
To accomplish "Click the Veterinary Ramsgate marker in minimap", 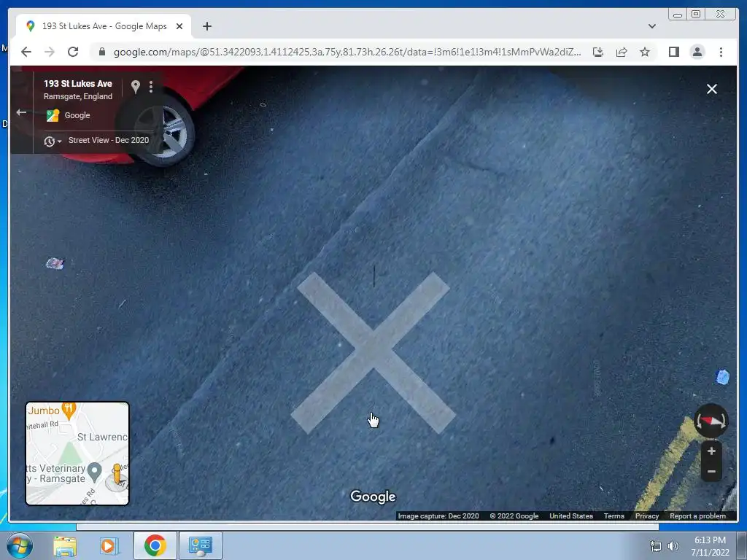I will coord(95,472).
